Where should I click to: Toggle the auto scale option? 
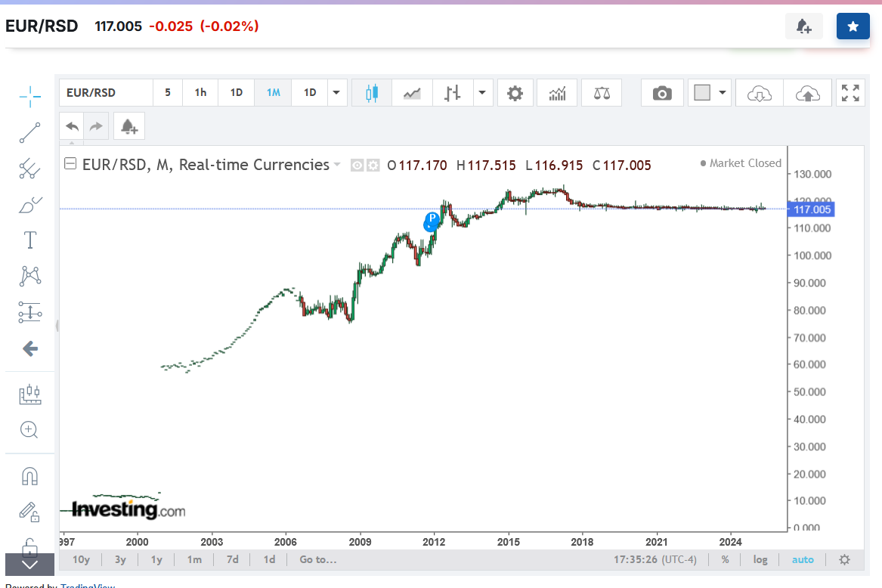tap(803, 560)
